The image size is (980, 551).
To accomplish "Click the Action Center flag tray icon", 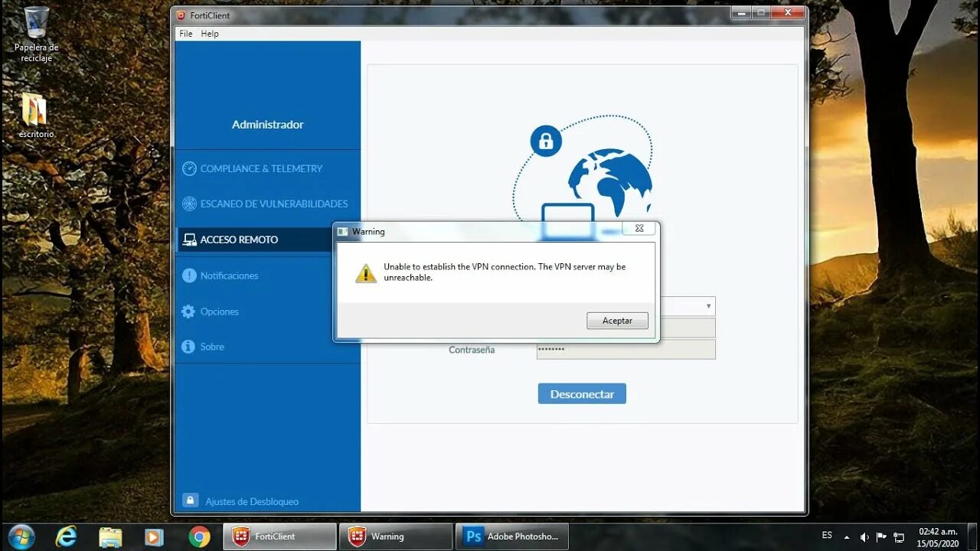I will [x=881, y=537].
